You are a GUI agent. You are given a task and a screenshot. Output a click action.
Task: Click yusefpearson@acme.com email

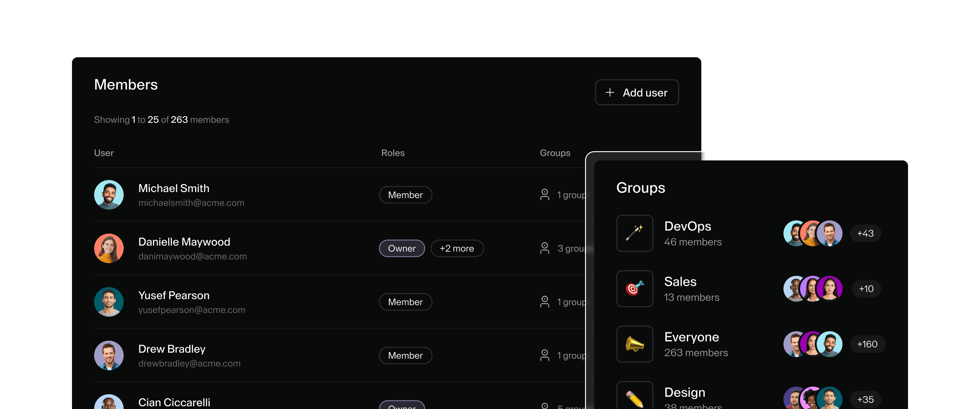tap(192, 310)
